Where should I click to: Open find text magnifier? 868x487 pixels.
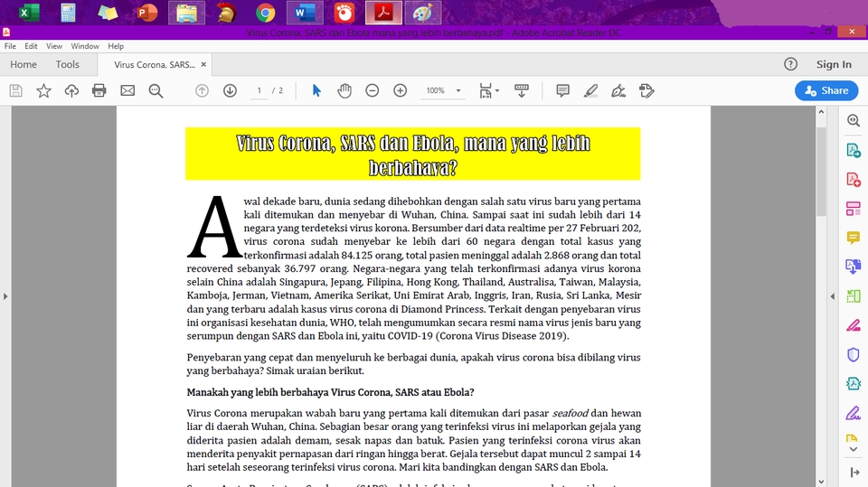156,90
